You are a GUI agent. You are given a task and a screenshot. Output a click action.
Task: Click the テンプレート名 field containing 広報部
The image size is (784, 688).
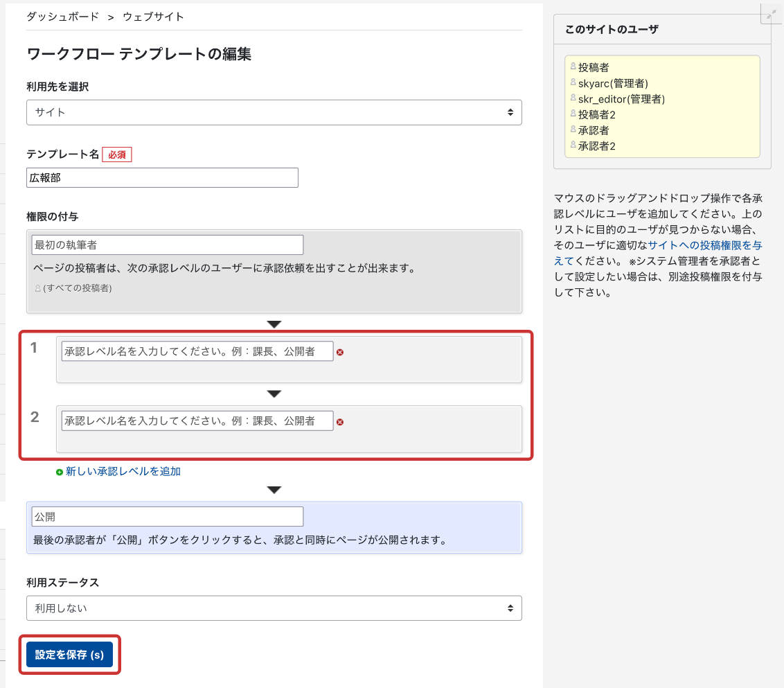pos(162,178)
